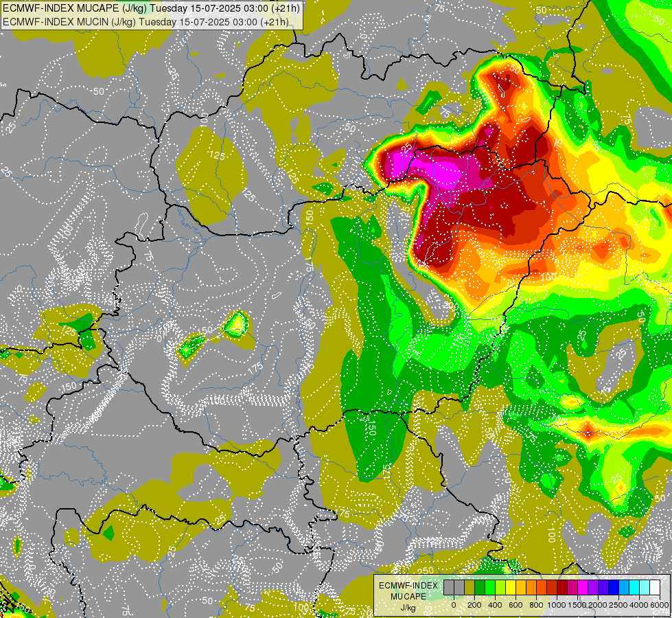
Task: Select the bright cyan legend swatch
Action: click(634, 588)
